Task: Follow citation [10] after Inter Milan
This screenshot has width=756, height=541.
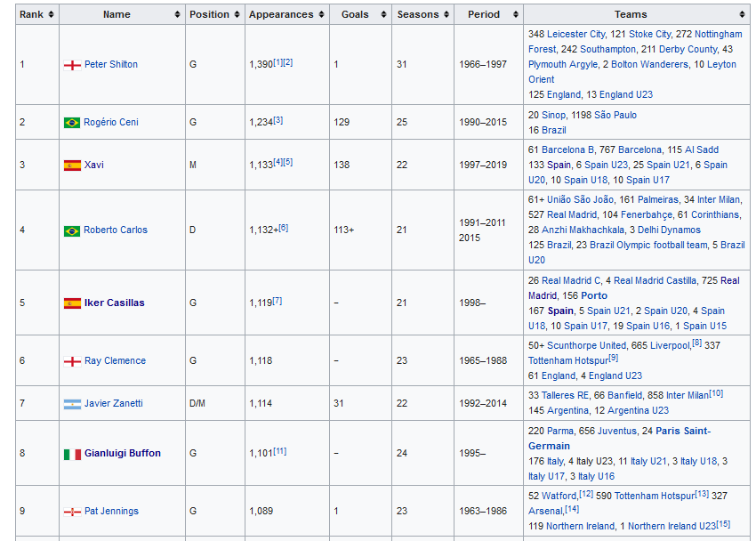Action: [717, 393]
